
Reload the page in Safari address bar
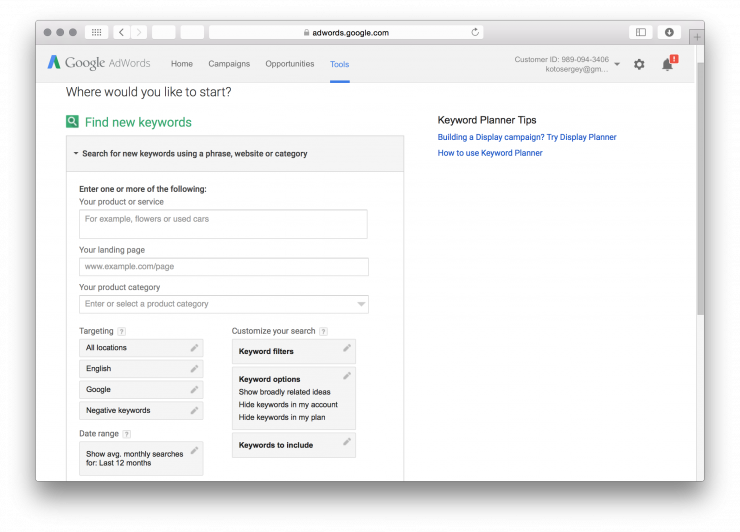(475, 32)
